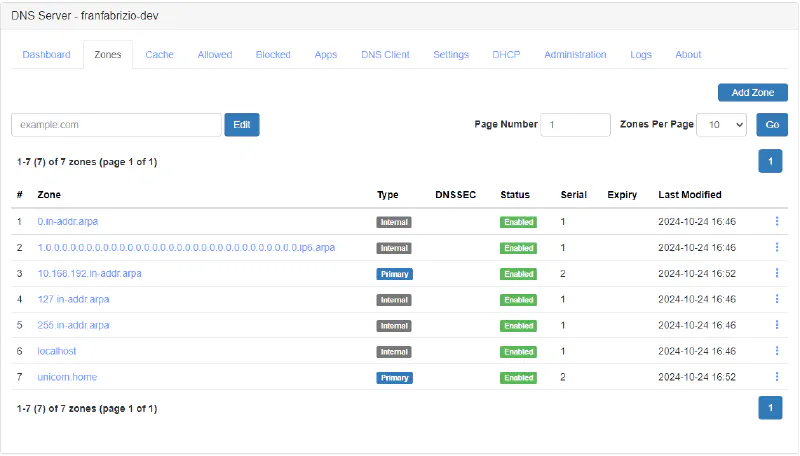
Task: Open the localhost zone link
Action: coord(57,351)
